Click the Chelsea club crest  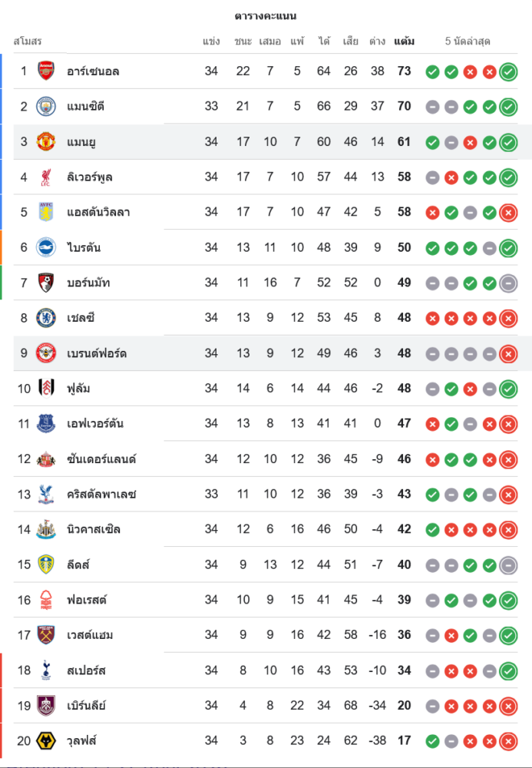(46, 318)
